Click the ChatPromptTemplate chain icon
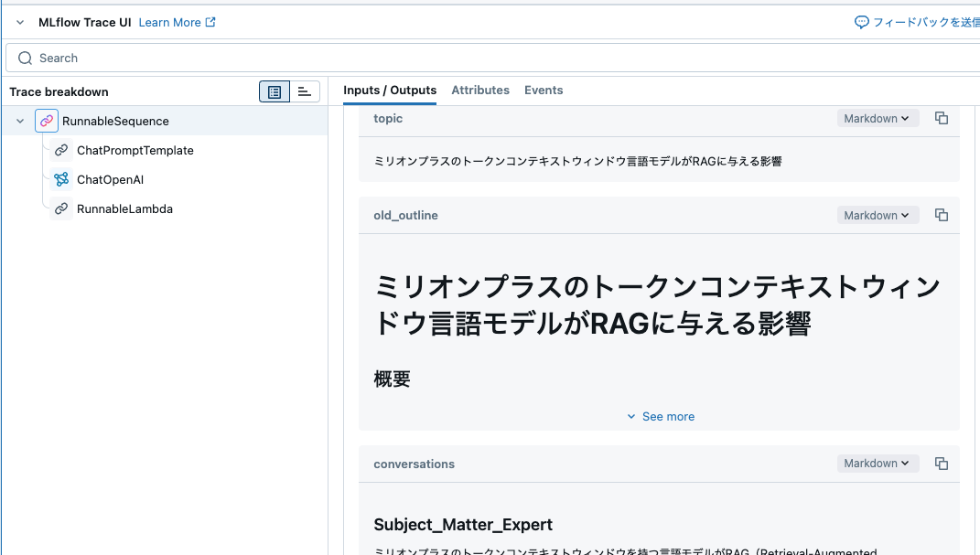 tap(62, 150)
